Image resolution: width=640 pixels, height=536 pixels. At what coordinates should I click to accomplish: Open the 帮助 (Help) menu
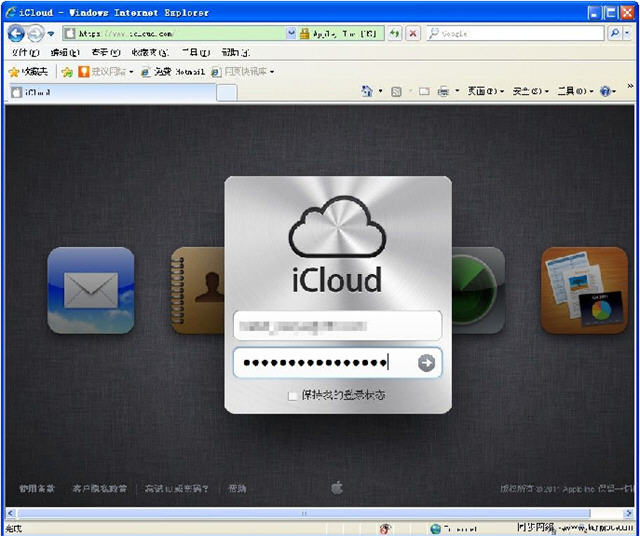[236, 53]
